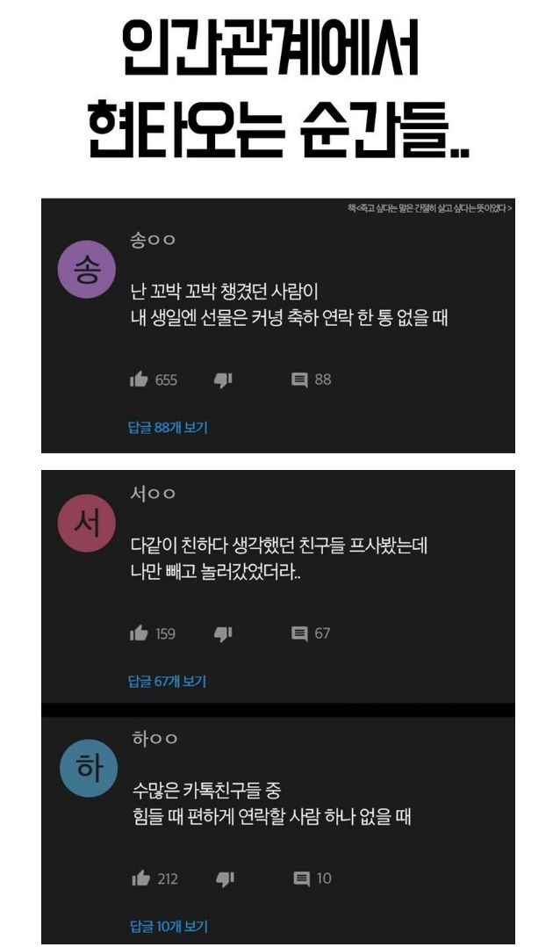Click the book title caption at top right
This screenshot has width=560, height=947.
tap(430, 208)
